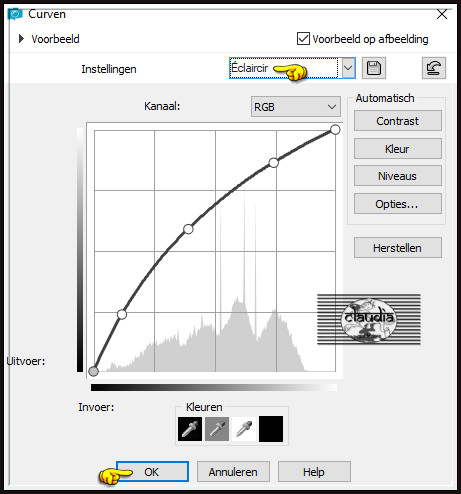This screenshot has height=494, width=461.
Task: Open the Instellingen presets dropdown arrow
Action: 348,68
